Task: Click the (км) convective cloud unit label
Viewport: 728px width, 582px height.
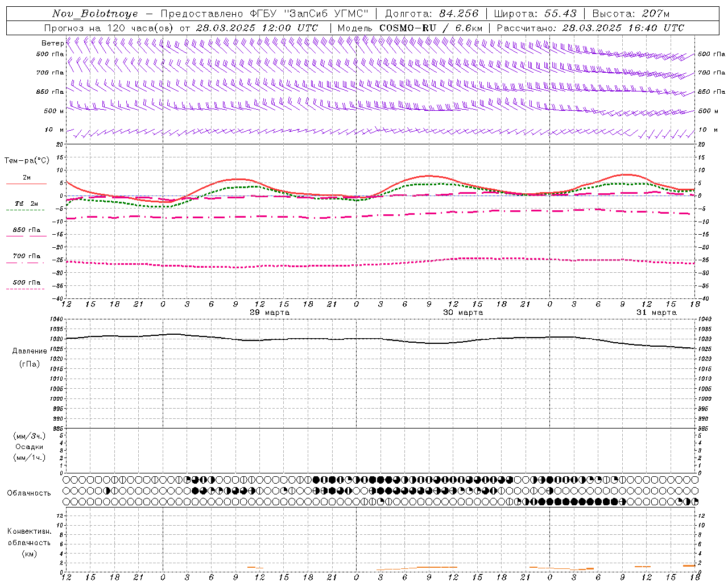Action: 29,554
